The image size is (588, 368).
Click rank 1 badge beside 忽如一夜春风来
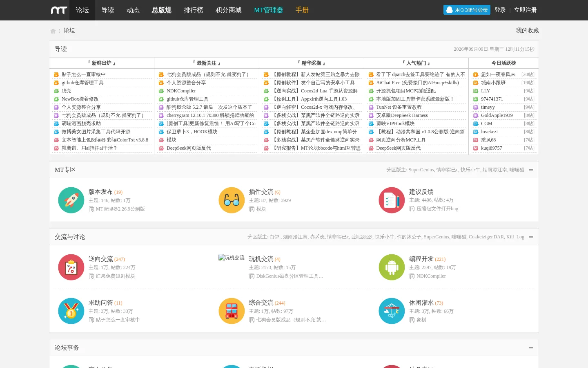pos(476,74)
